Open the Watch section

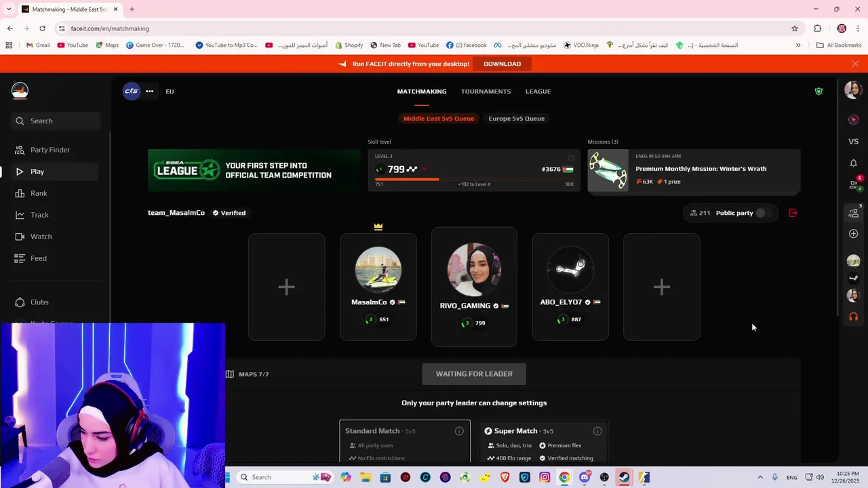[x=56, y=237]
